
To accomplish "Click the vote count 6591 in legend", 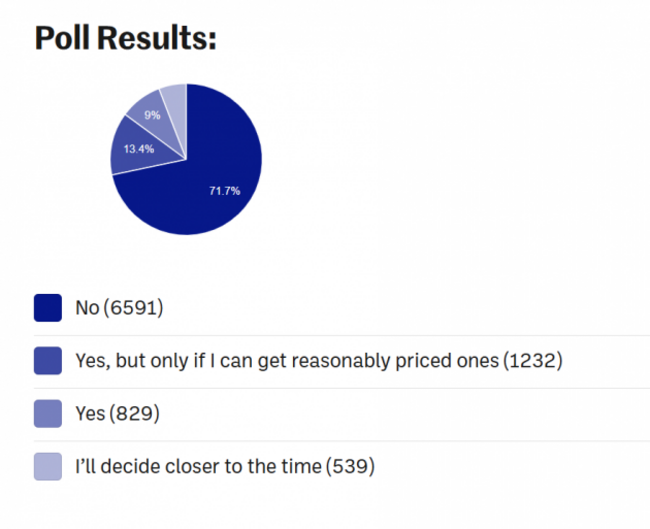I will click(x=133, y=308).
